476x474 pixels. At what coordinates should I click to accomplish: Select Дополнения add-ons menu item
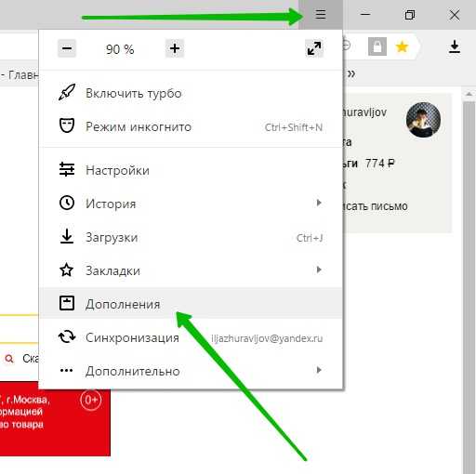[191, 304]
